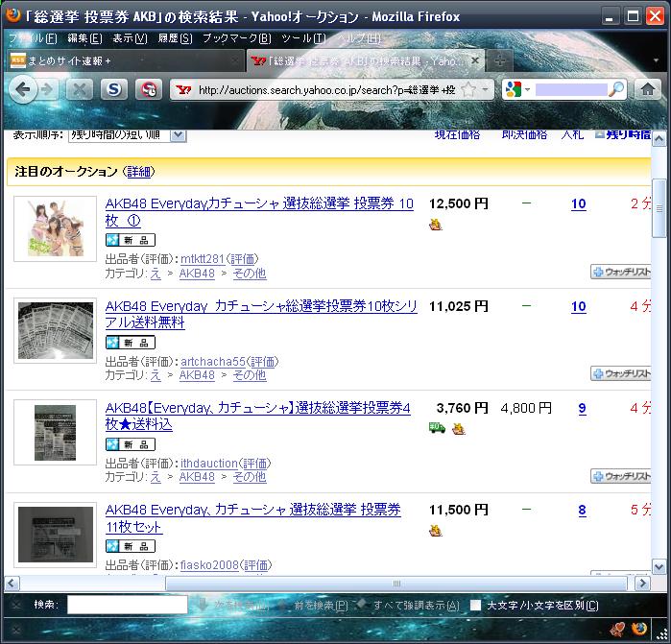The image size is (671, 644).
Task: Click the かんたん決済 icon under 12,500円
Action: tap(435, 224)
